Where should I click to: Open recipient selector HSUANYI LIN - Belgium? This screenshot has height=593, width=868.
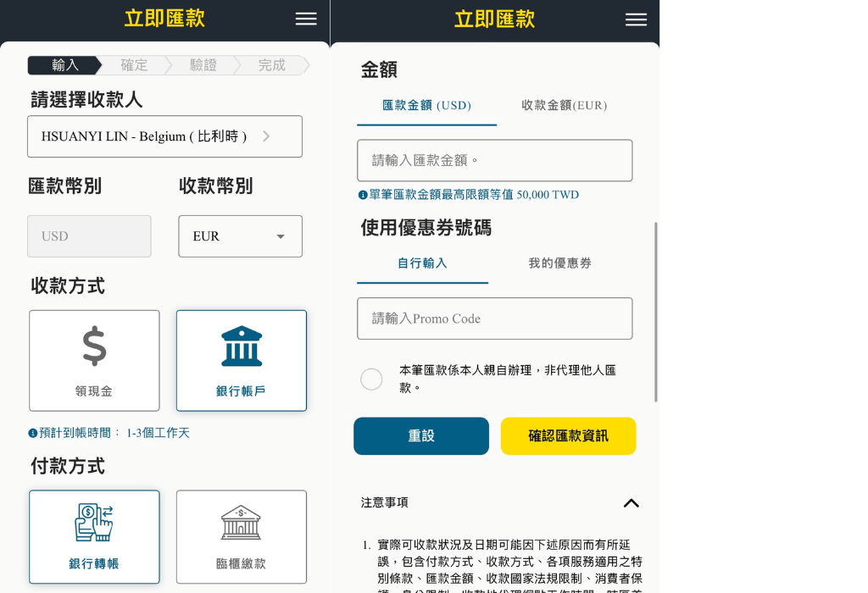click(165, 136)
